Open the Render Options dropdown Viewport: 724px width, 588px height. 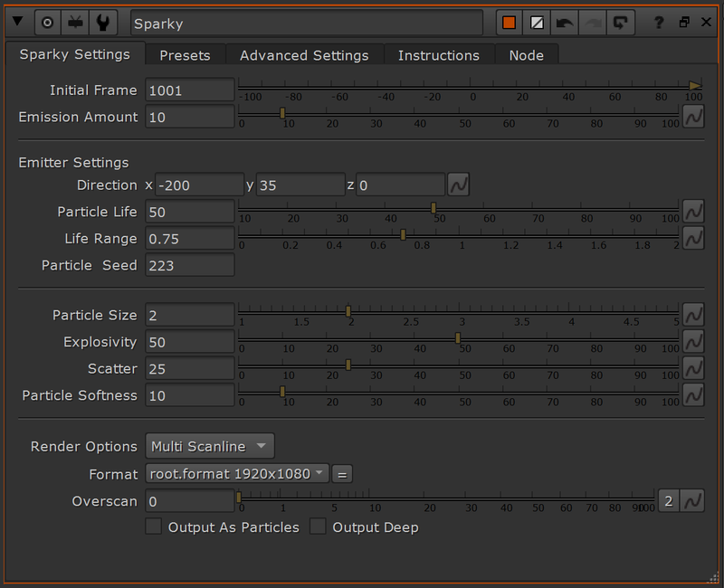pyautogui.click(x=209, y=446)
